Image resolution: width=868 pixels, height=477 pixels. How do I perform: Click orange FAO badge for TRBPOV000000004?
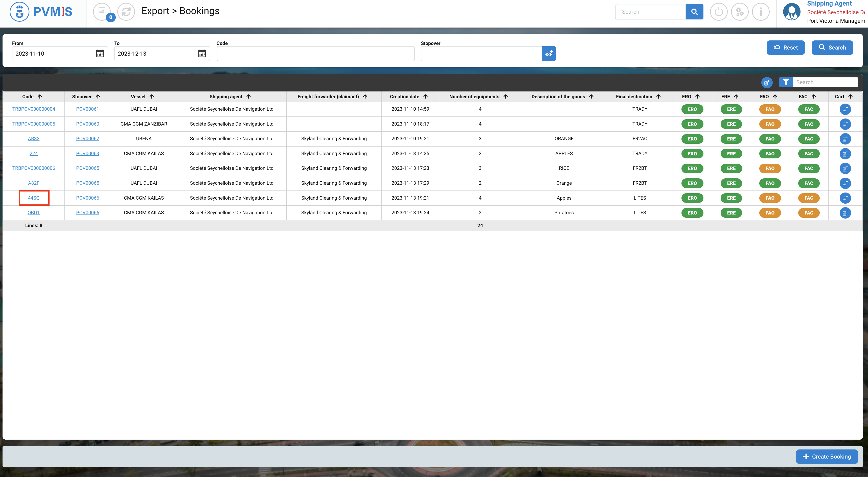click(770, 109)
